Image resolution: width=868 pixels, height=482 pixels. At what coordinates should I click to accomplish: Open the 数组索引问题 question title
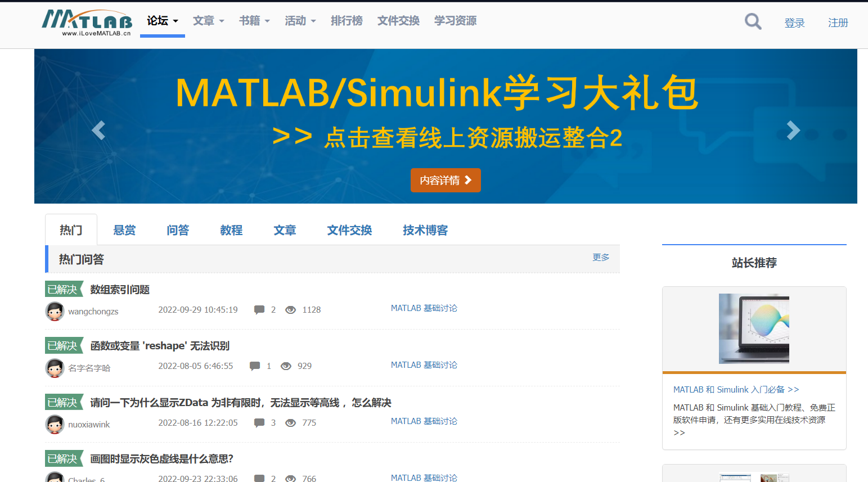tap(120, 290)
